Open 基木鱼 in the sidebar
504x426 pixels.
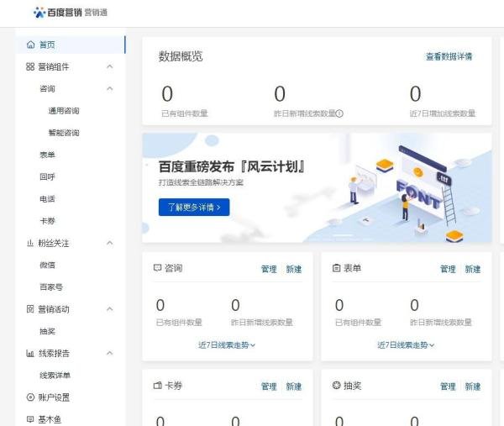coord(50,419)
